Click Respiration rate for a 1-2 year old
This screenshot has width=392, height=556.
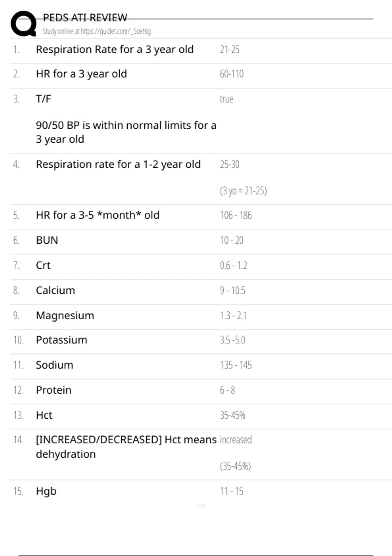pos(118,164)
